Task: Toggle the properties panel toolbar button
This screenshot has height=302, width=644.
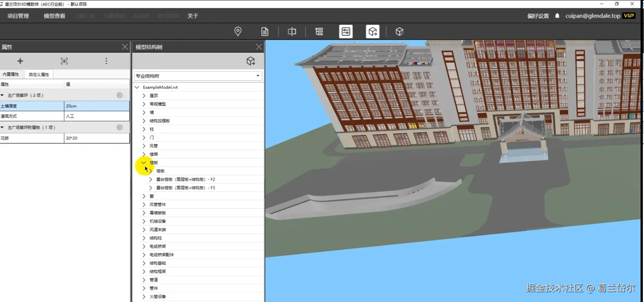Action: pyautogui.click(x=346, y=31)
